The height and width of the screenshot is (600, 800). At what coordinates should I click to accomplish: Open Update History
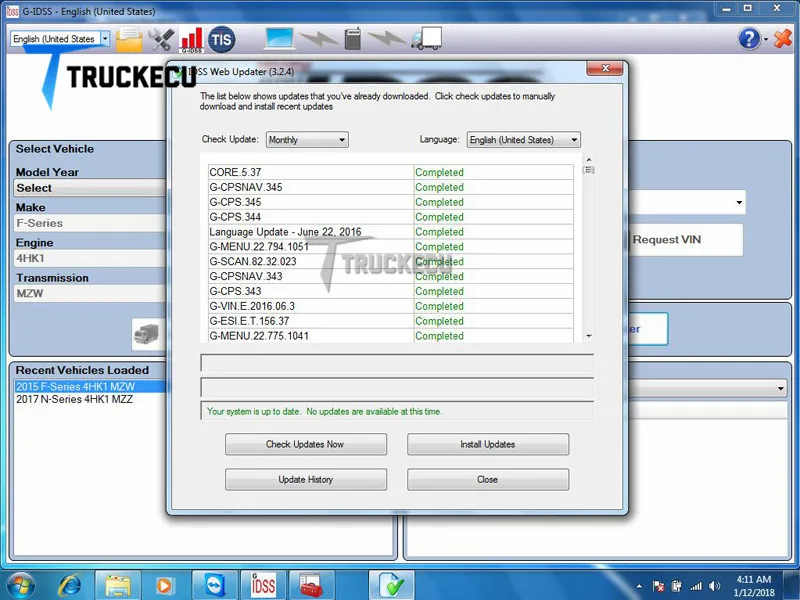(306, 480)
